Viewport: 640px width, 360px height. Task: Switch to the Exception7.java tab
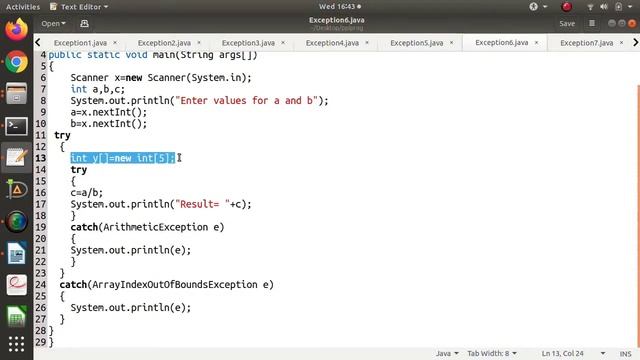pyautogui.click(x=587, y=43)
